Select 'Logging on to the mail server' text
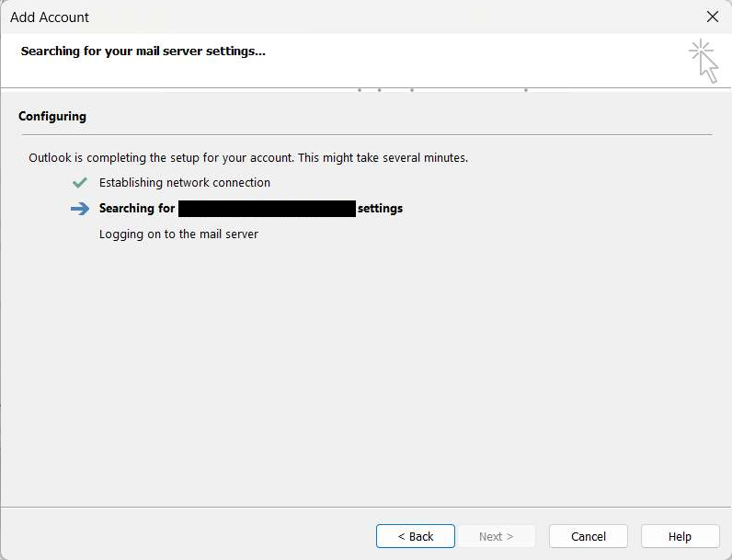732x560 pixels. [178, 234]
